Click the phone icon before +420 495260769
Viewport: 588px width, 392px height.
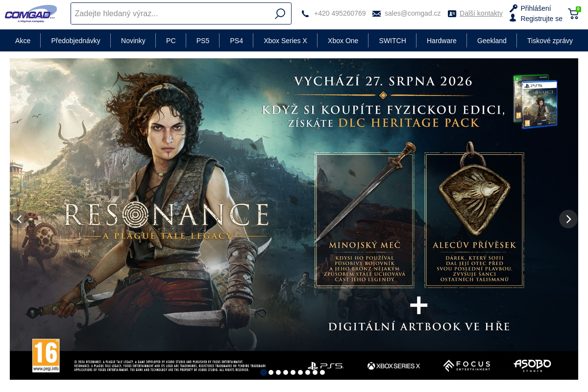(x=305, y=14)
